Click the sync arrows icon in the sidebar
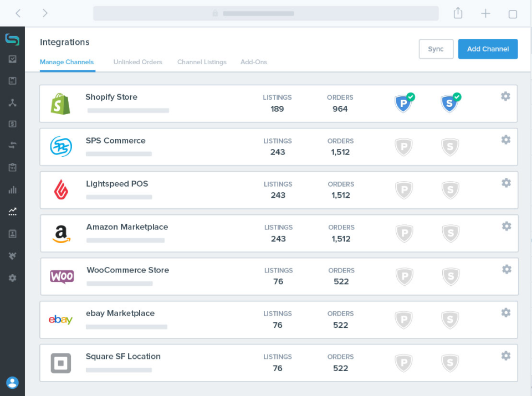532x396 pixels. click(x=12, y=146)
